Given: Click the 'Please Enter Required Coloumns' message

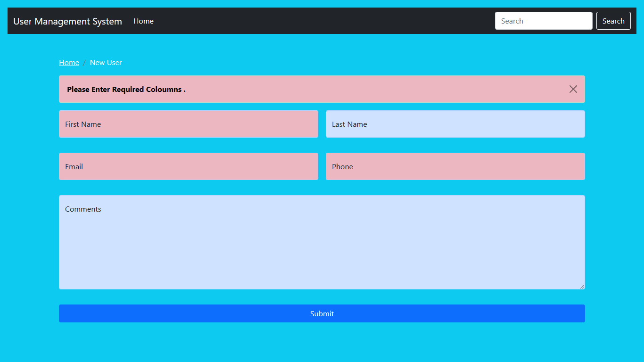Looking at the screenshot, I should click(126, 89).
